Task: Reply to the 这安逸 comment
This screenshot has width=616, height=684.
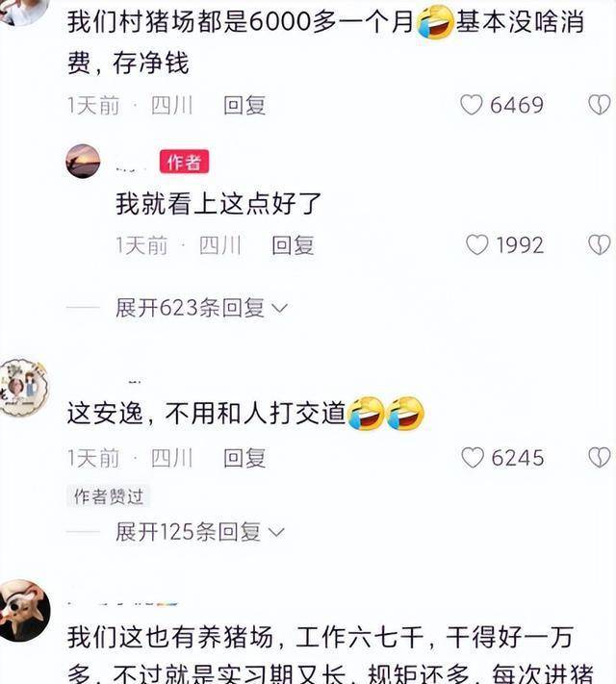Action: 244,458
